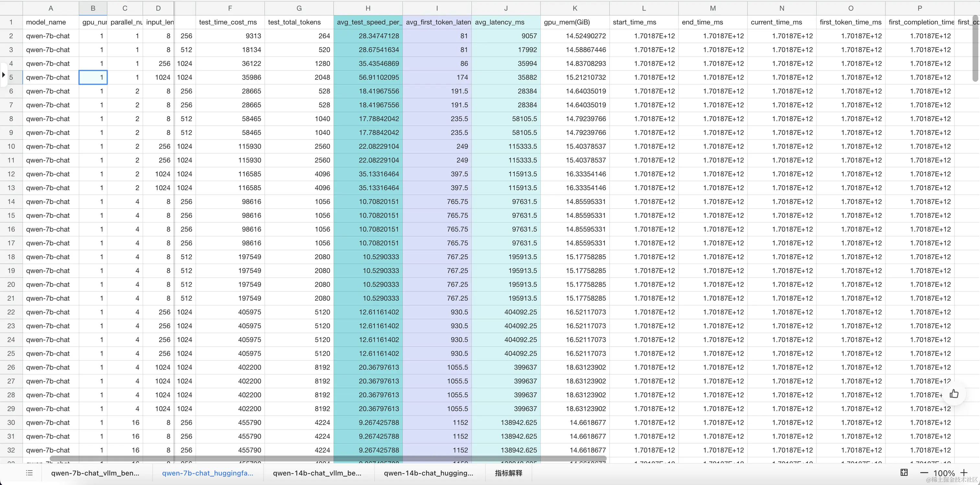Viewport: 980px width, 485px height.
Task: Select row 12 header
Action: (11, 174)
